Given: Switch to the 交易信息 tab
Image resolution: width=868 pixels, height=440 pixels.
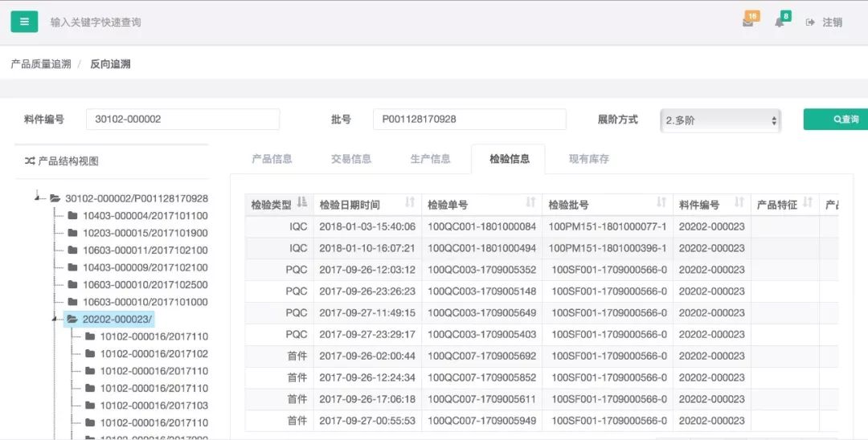Looking at the screenshot, I should pos(351,159).
